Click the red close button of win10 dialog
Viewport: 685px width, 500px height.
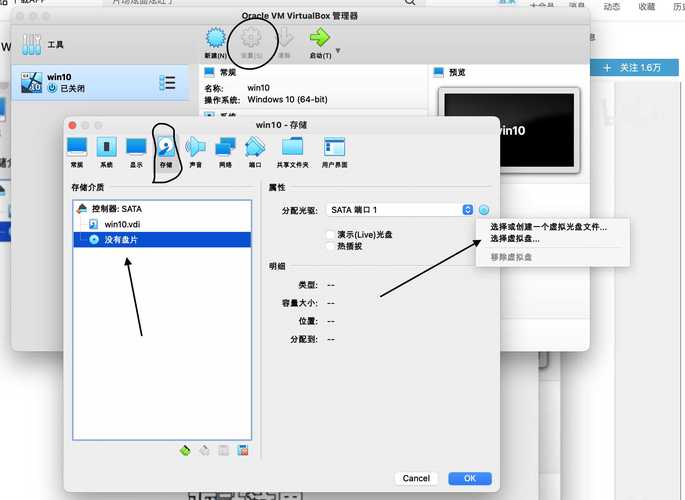pyautogui.click(x=73, y=125)
